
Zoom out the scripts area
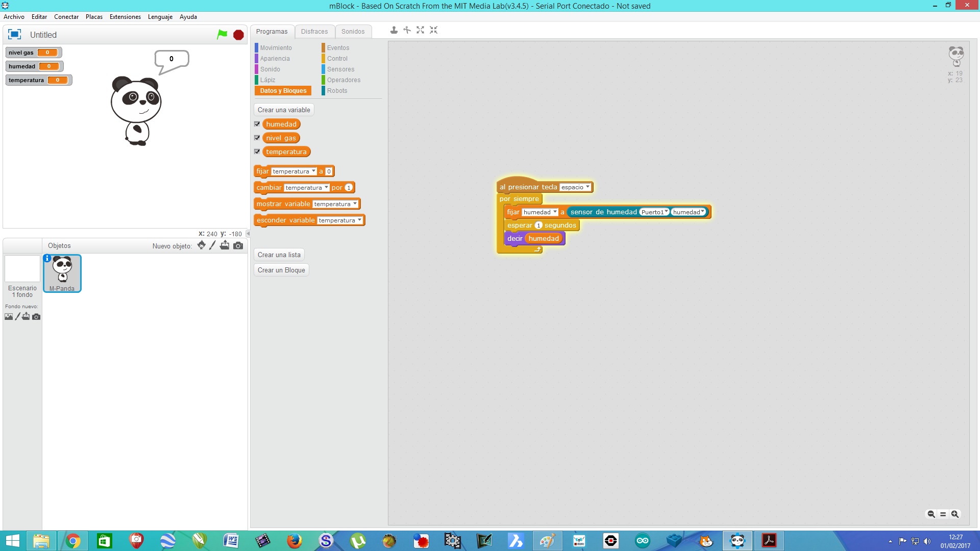click(x=931, y=514)
